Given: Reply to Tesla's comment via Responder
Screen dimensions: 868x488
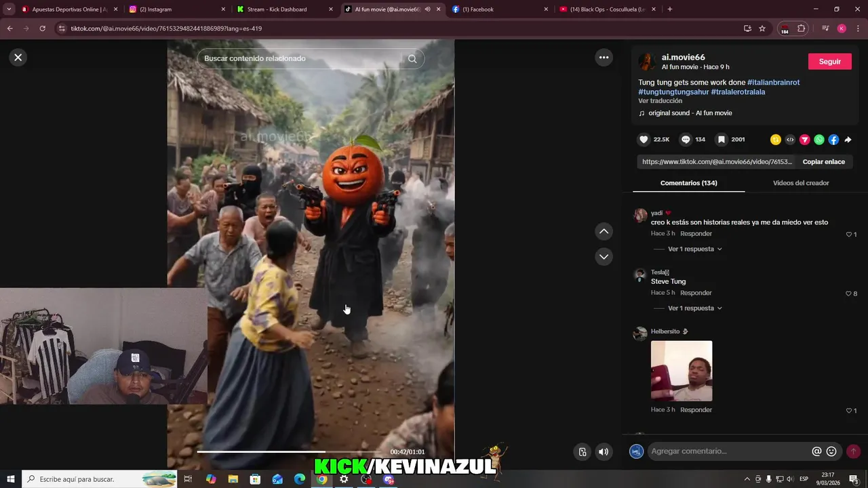Looking at the screenshot, I should click(696, 293).
